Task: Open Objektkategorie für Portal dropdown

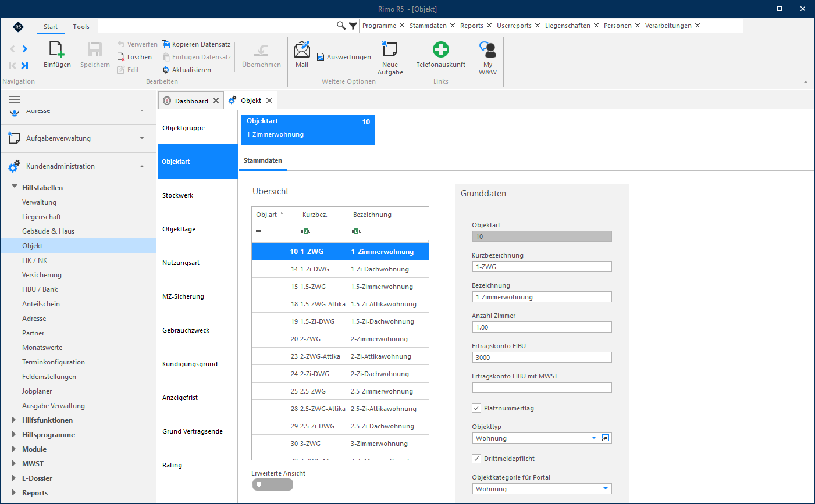Action: point(606,489)
